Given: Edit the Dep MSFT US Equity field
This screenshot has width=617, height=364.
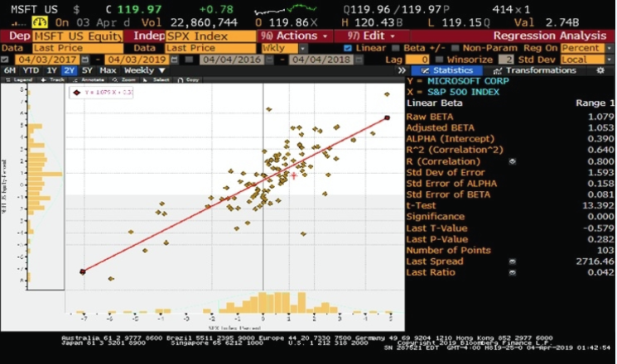Looking at the screenshot, I should [x=78, y=36].
